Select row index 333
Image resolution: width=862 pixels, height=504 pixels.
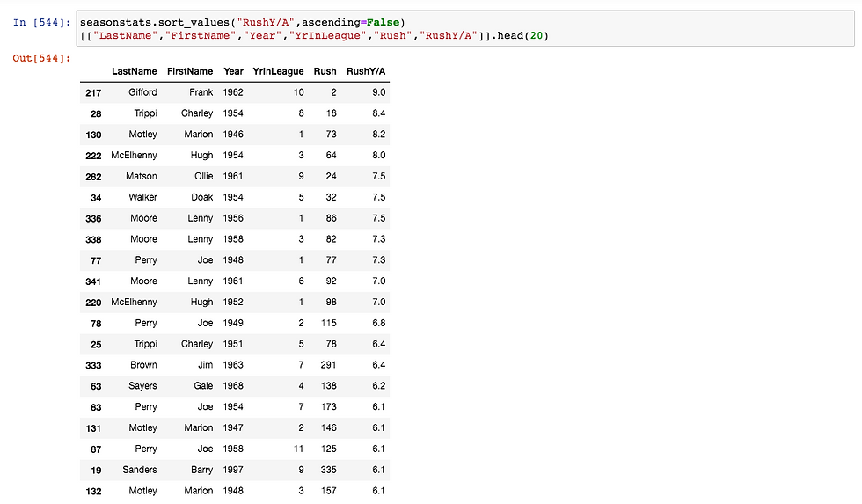tap(93, 366)
